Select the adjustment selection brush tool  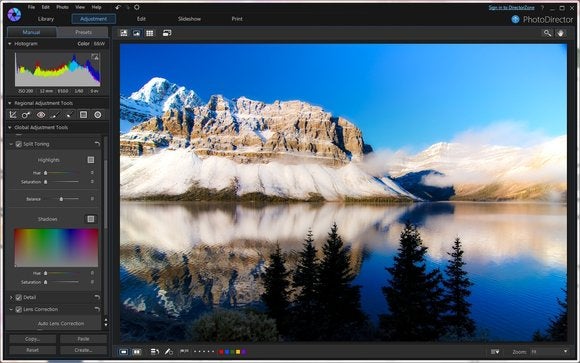point(69,115)
